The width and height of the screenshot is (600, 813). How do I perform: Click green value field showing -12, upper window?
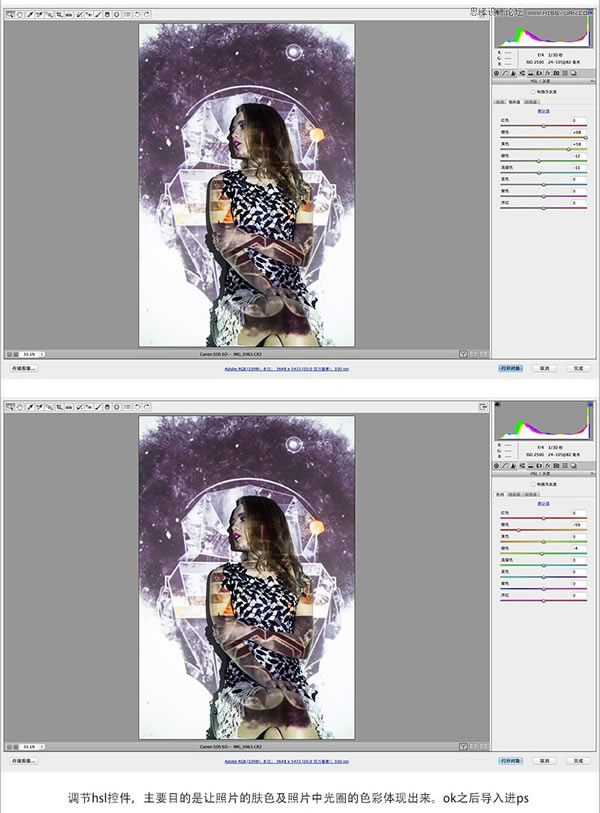578,156
